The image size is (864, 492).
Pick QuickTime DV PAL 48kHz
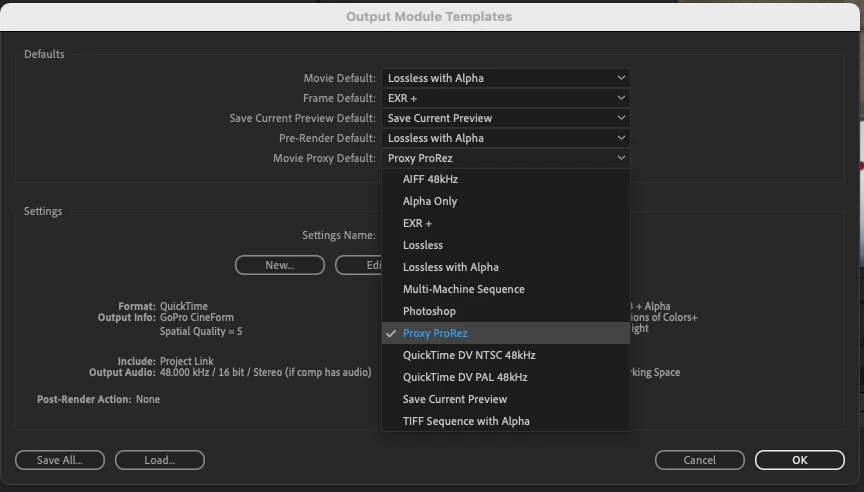click(506, 377)
